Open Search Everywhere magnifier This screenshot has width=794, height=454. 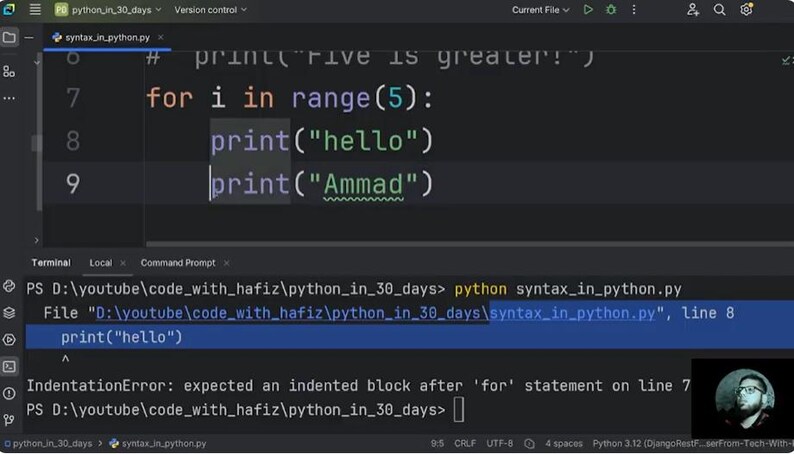pyautogui.click(x=719, y=10)
